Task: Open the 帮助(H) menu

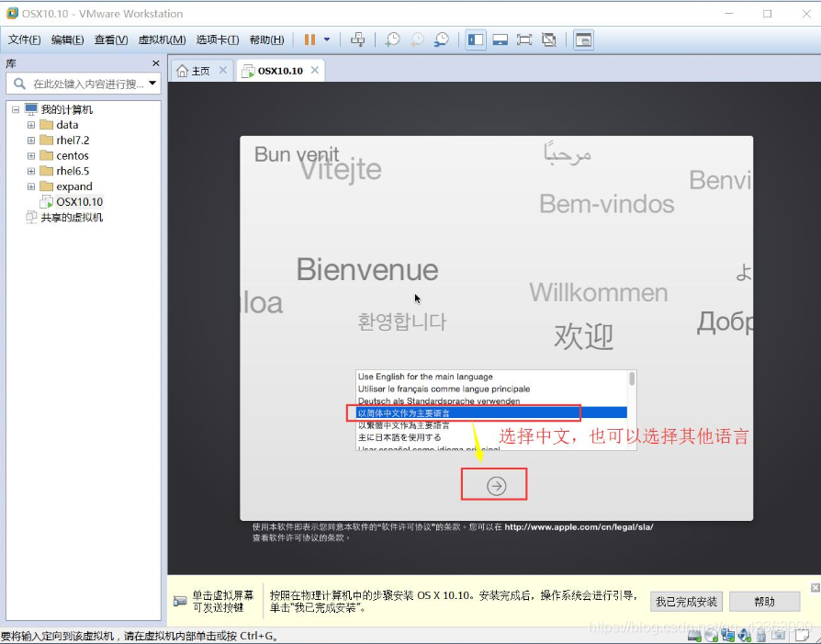Action: [x=267, y=40]
